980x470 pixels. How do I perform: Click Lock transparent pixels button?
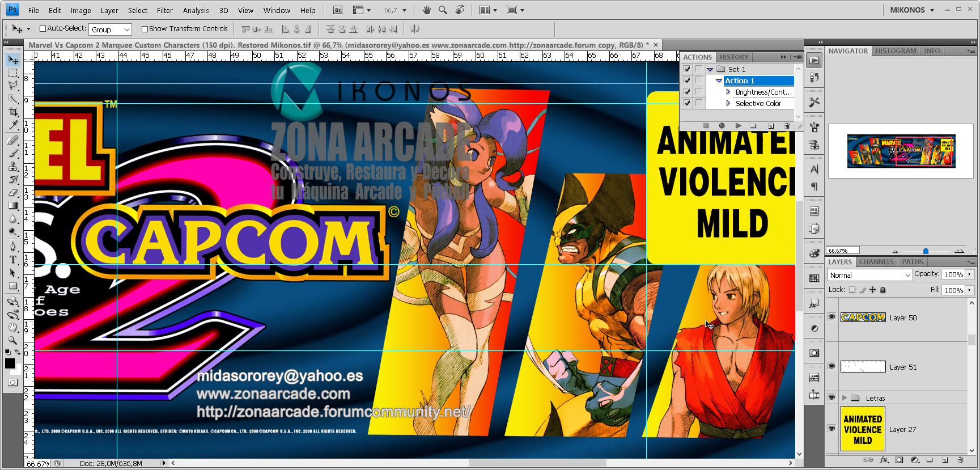(x=852, y=290)
